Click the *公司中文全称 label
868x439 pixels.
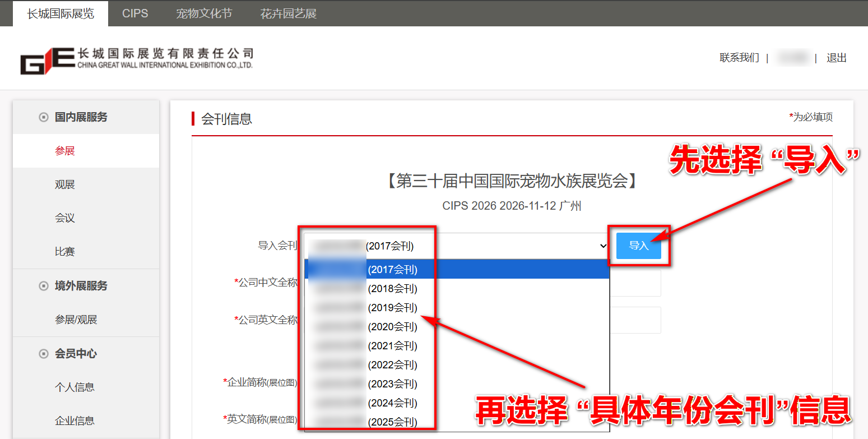[266, 283]
